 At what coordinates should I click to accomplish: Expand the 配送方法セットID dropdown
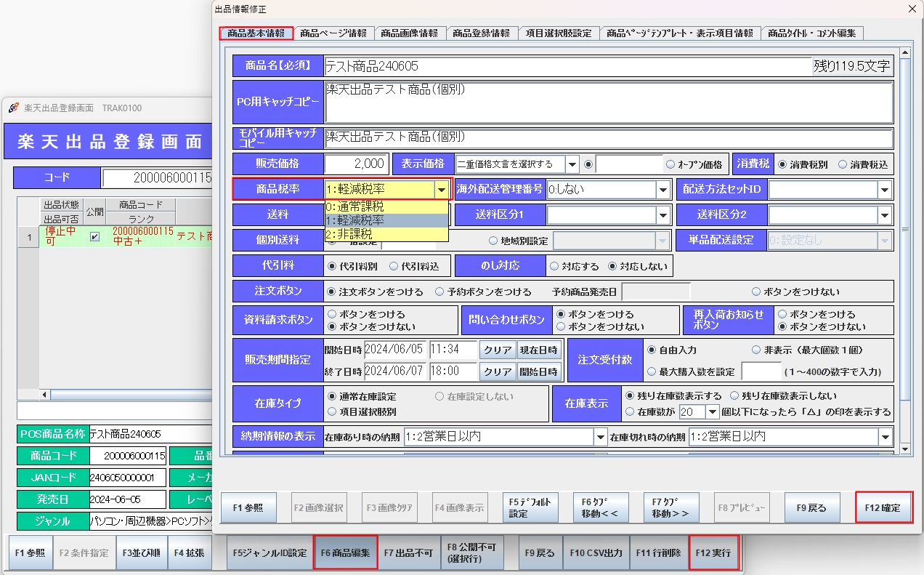point(884,190)
